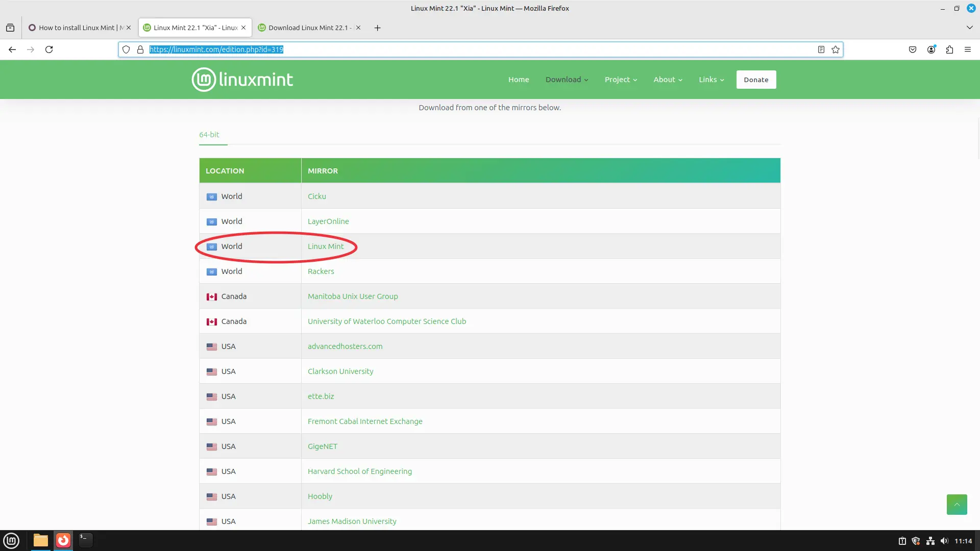Close the Download Linux Mint 22.1 tab
The image size is (980, 551).
pyautogui.click(x=358, y=28)
